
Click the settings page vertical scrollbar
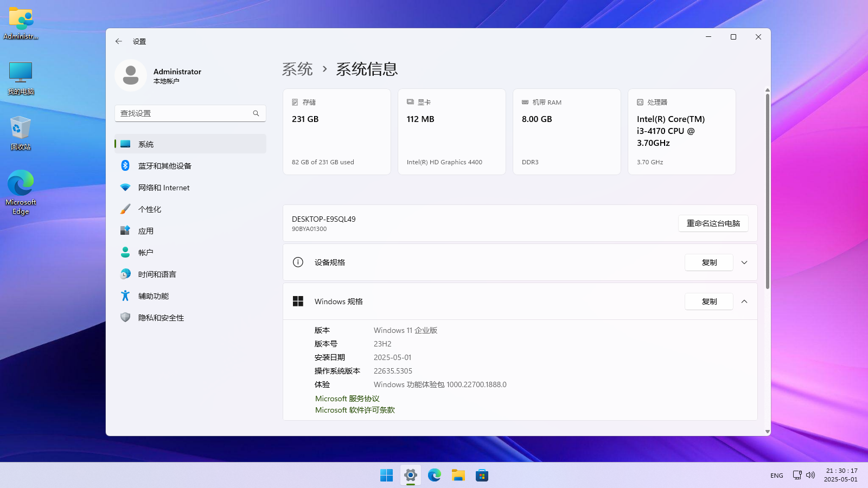pyautogui.click(x=768, y=191)
